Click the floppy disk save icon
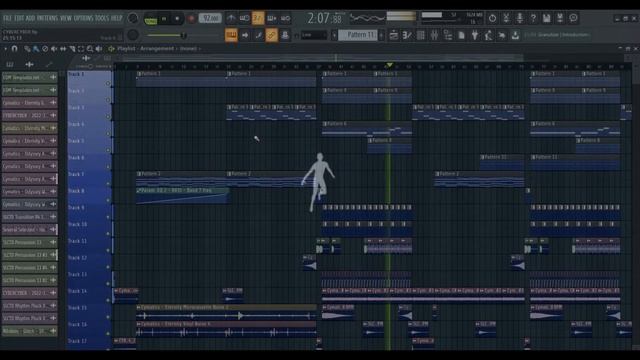This screenshot has height=360, width=640. pyautogui.click(x=547, y=18)
